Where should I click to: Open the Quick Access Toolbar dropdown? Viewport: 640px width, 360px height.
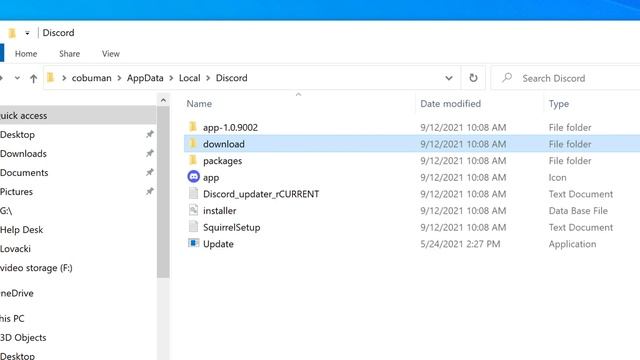pyautogui.click(x=27, y=33)
